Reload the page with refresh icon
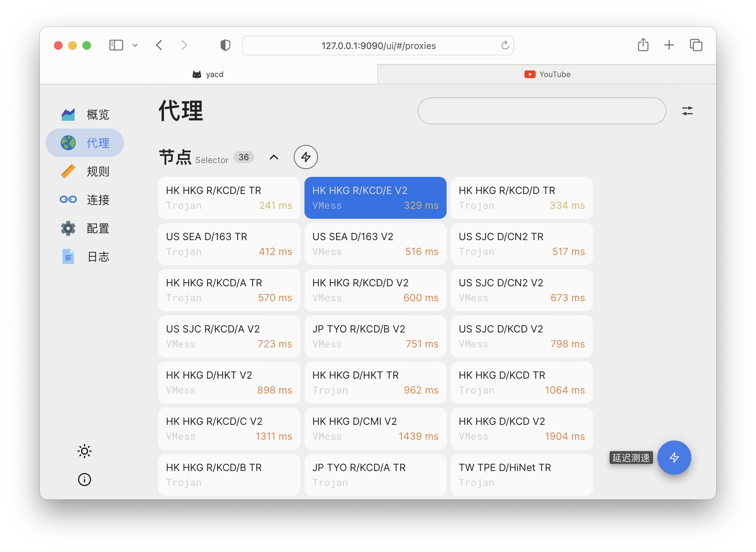 [x=505, y=45]
